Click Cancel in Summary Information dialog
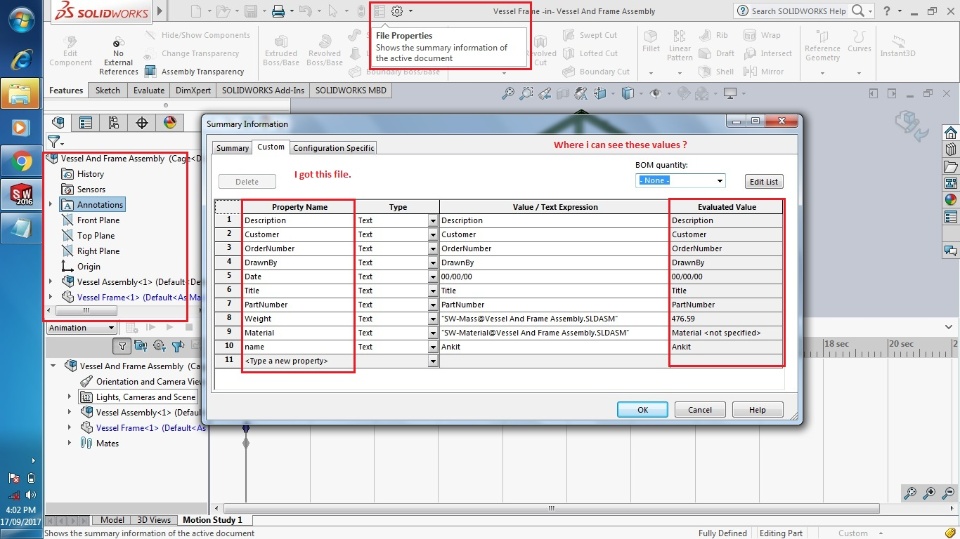This screenshot has height=539, width=960. pyautogui.click(x=699, y=410)
